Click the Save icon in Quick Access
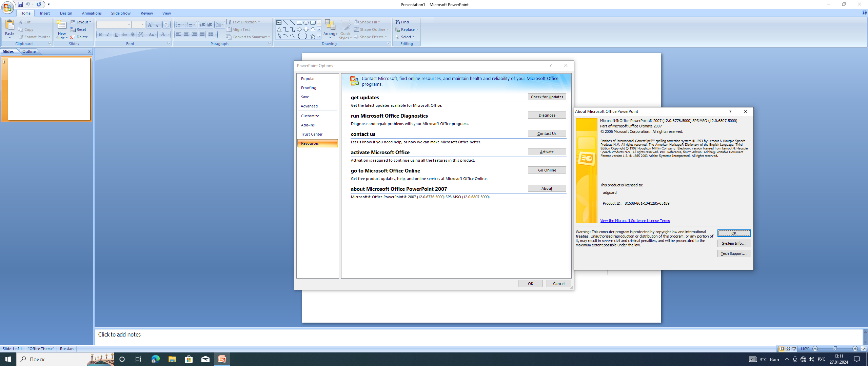 click(20, 4)
